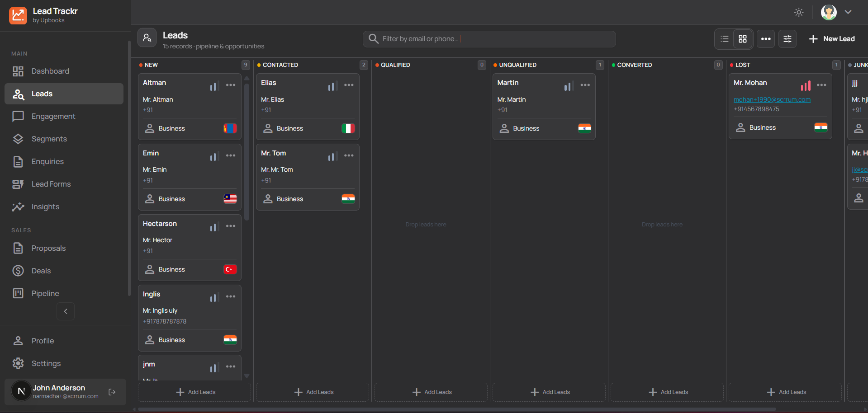Click the logout icon beside John Anderson
This screenshot has height=413, width=868.
112,392
